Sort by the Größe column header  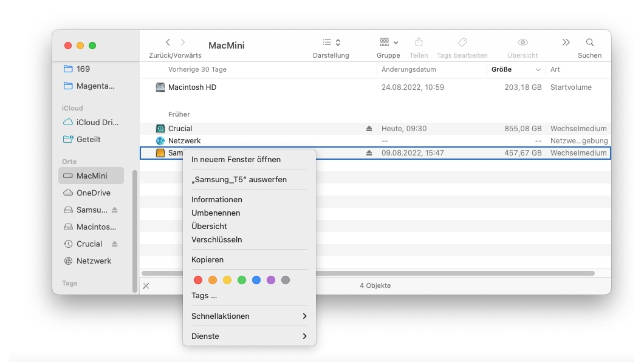pos(516,69)
